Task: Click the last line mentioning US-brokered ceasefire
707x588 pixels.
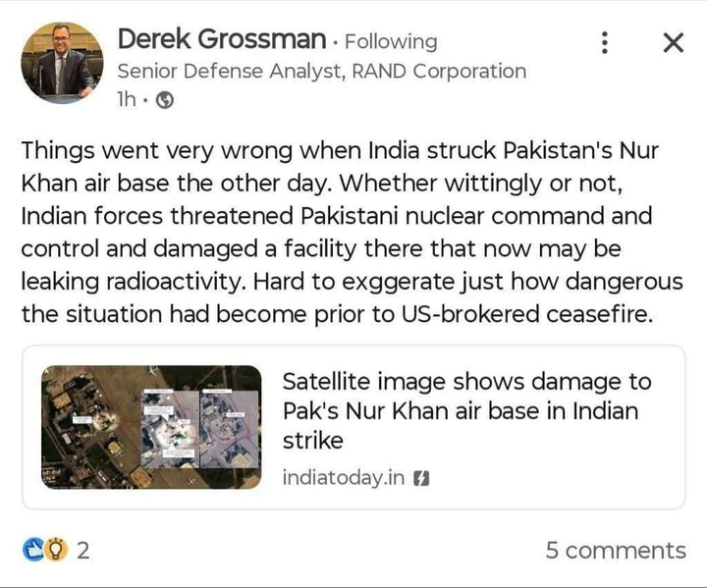Action: pyautogui.click(x=337, y=314)
